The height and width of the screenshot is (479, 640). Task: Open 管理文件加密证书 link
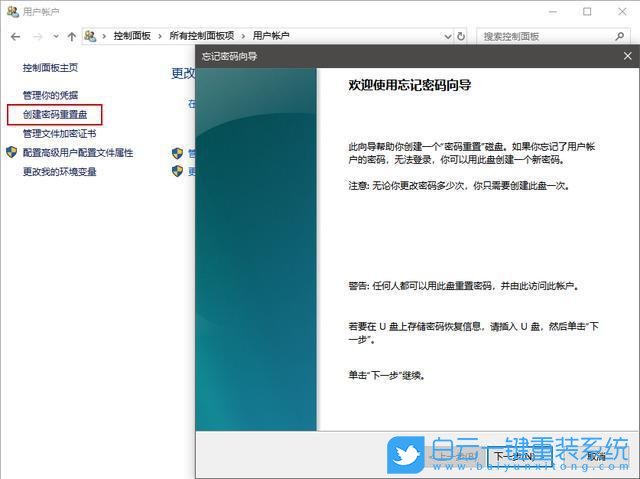click(x=60, y=133)
